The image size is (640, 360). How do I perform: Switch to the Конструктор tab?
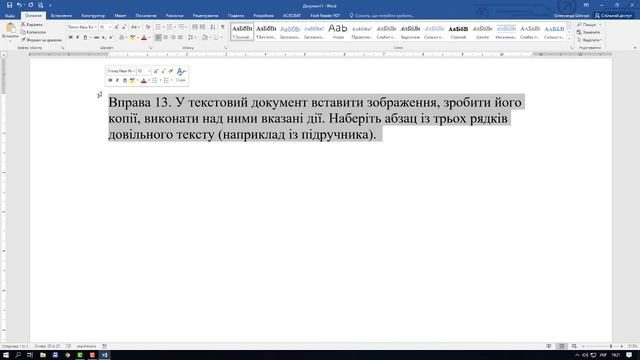click(93, 16)
